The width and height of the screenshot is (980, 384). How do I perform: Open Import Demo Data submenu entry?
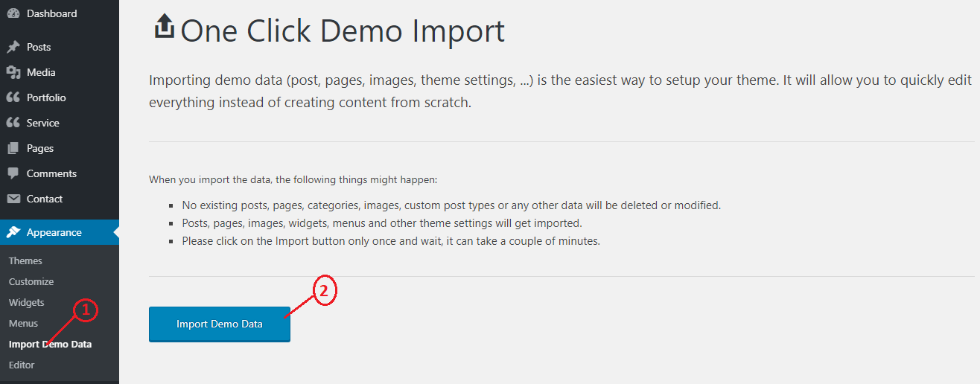[50, 344]
